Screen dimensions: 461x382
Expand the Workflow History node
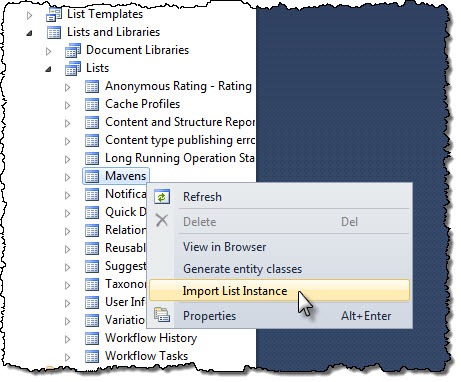tap(68, 339)
